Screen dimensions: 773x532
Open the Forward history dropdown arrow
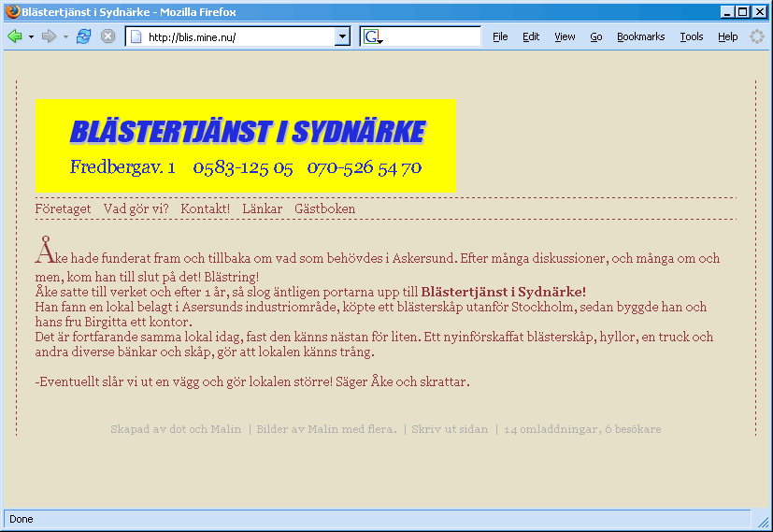pyautogui.click(x=65, y=36)
